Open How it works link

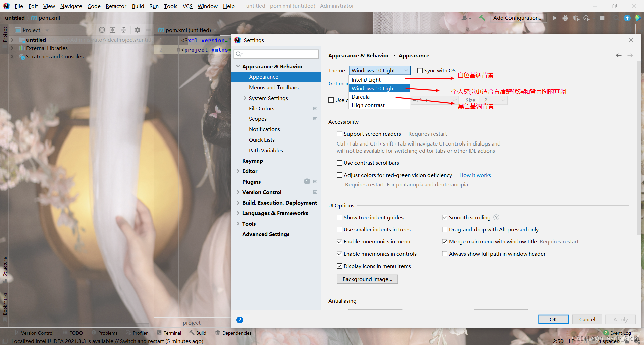(x=475, y=175)
